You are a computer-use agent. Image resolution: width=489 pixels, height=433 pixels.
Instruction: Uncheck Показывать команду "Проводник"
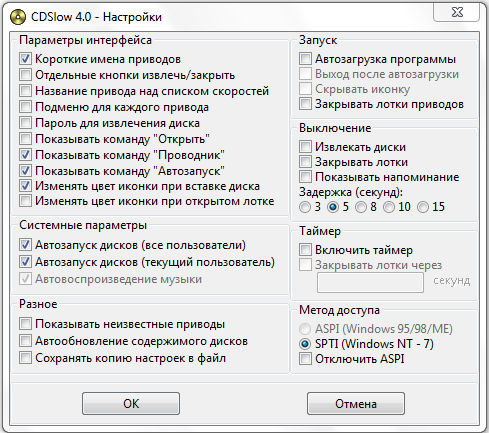[x=25, y=155]
